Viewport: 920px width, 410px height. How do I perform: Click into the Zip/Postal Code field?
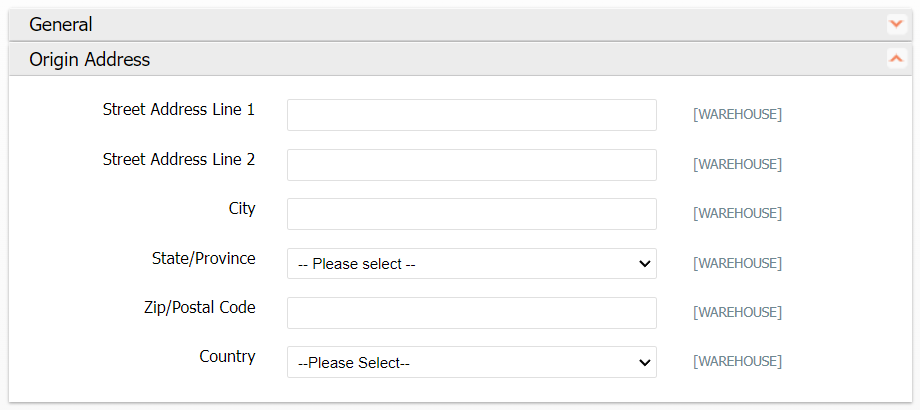pos(471,313)
